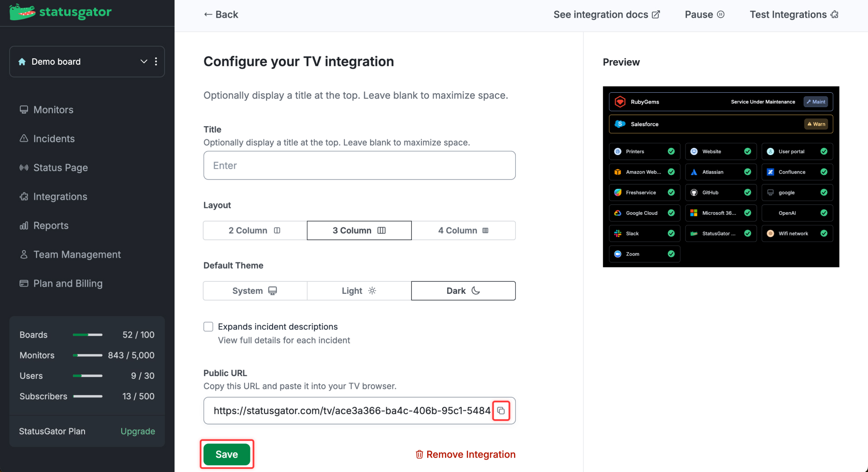
Task: Click the Monitors screen icon
Action: tap(24, 110)
